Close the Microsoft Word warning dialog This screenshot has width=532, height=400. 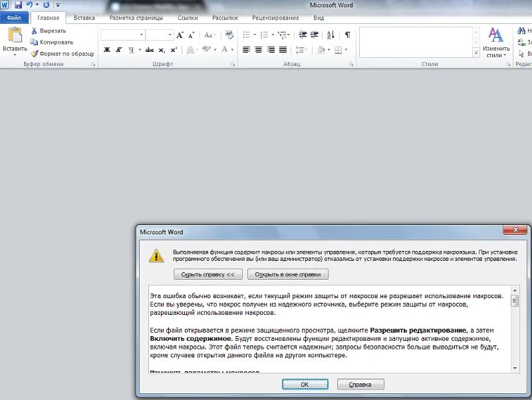pos(515,230)
